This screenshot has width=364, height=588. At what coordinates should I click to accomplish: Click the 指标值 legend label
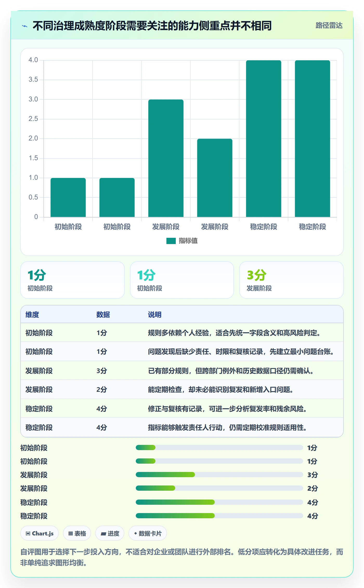[x=188, y=241]
